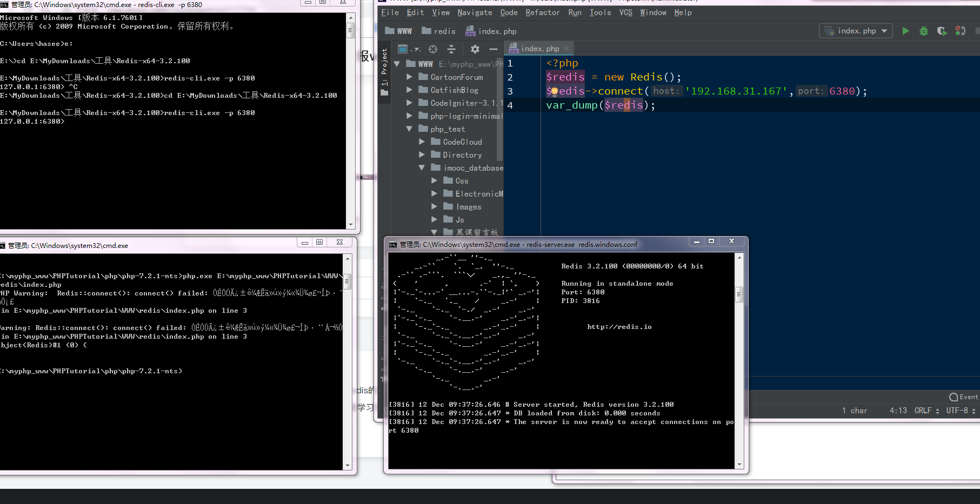
Task: Open the Run menu
Action: pyautogui.click(x=575, y=12)
